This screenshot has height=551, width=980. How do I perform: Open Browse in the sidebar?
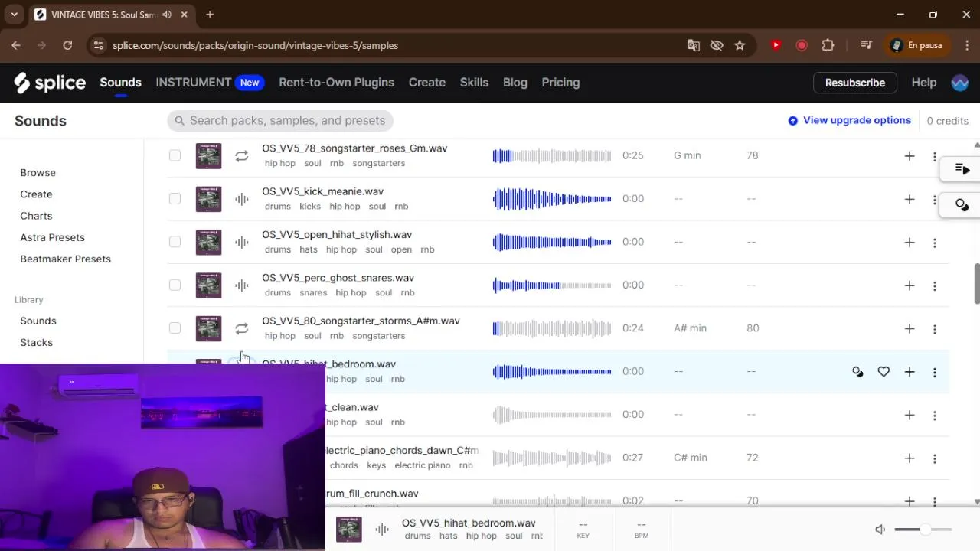click(x=38, y=173)
